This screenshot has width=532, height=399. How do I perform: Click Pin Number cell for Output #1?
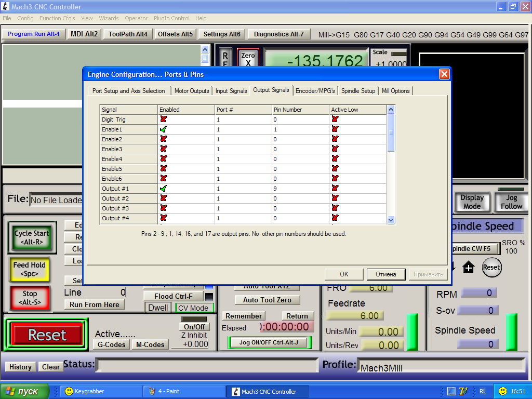(300, 188)
